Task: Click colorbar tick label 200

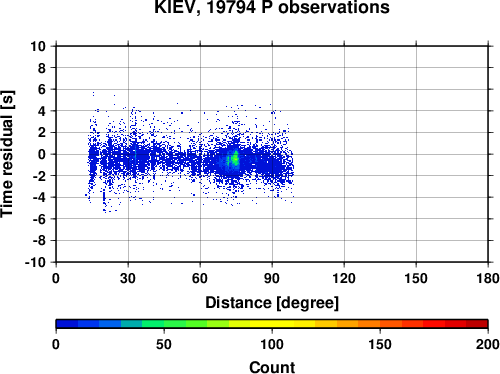Action: [488, 344]
